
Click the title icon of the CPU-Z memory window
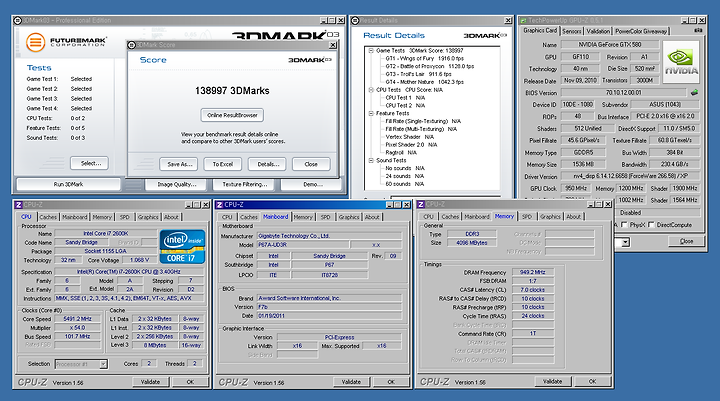click(x=421, y=204)
